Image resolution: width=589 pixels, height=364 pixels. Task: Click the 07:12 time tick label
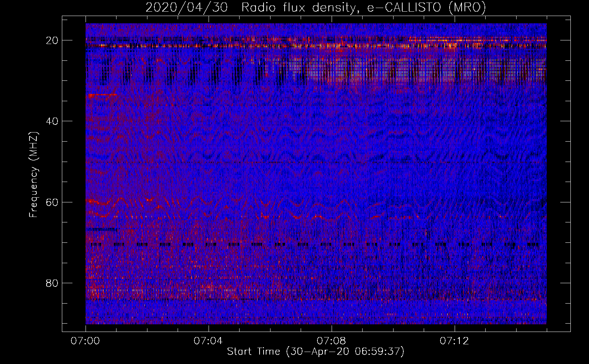454,341
